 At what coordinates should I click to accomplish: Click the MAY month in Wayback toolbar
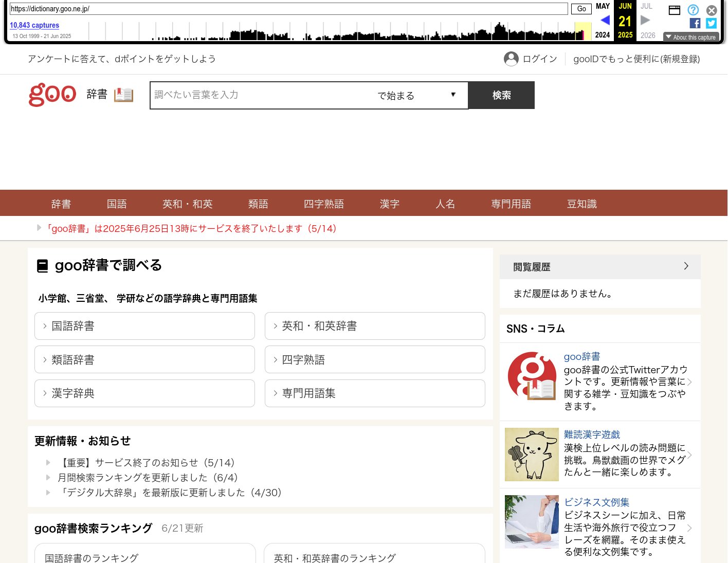[603, 6]
